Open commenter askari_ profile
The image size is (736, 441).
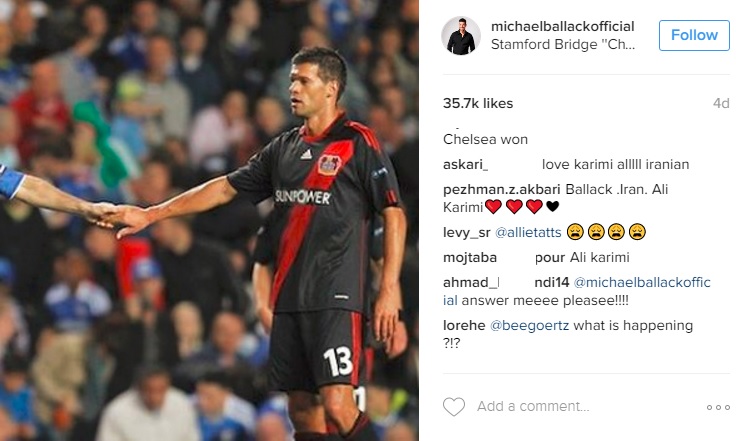point(465,164)
